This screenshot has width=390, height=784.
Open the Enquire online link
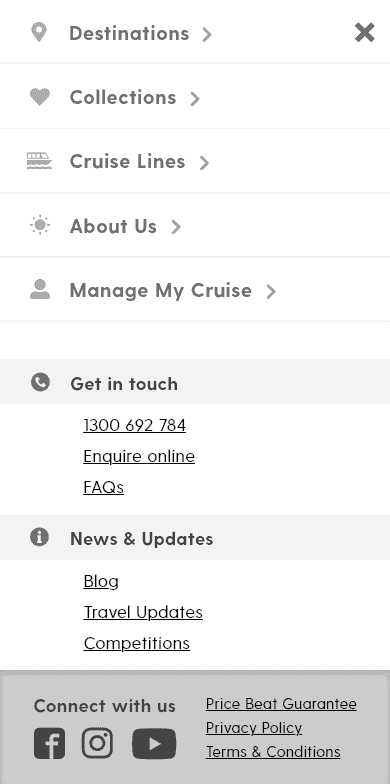pos(139,456)
